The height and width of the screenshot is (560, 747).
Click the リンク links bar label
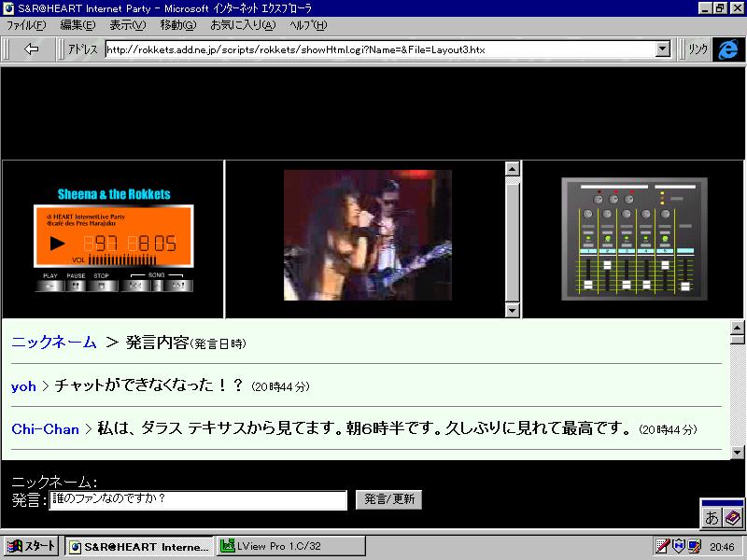point(698,49)
